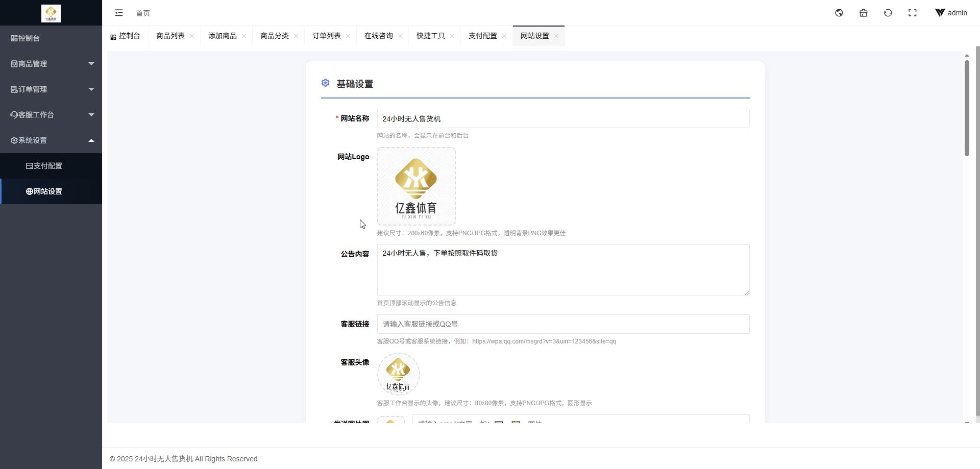The width and height of the screenshot is (980, 469).
Task: Click the 基础设置 gear icon
Action: 326,83
